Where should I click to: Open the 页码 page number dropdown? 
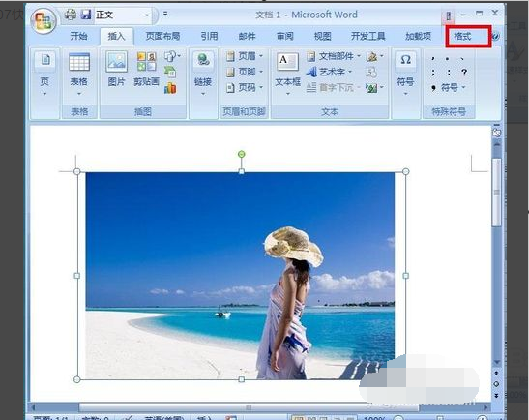[x=245, y=87]
